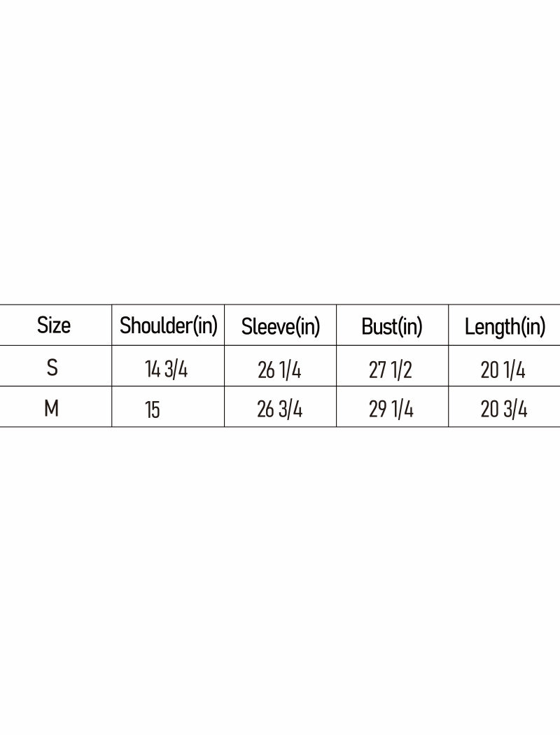Select sleeve value 26 3/4 for size M
The width and height of the screenshot is (560, 735).
[279, 410]
